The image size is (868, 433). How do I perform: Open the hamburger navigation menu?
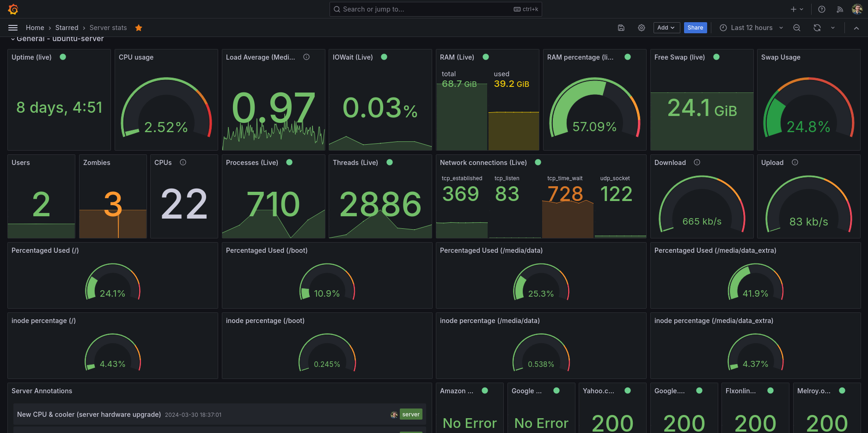(x=13, y=28)
